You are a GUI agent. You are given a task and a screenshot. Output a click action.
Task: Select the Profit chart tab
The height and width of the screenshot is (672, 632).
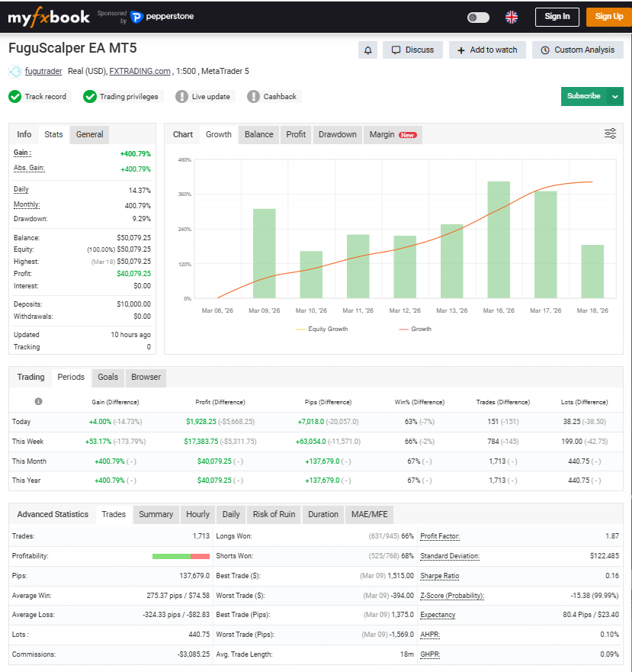(x=296, y=134)
